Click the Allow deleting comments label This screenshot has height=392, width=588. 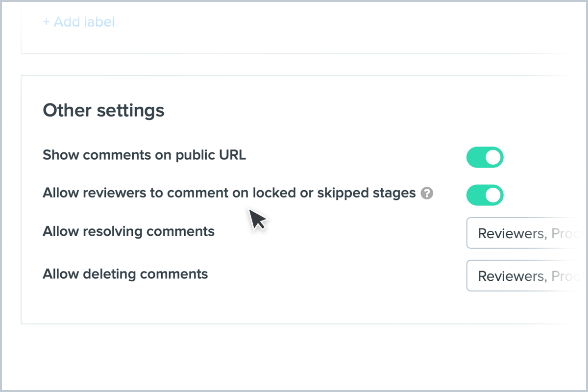[x=125, y=273]
